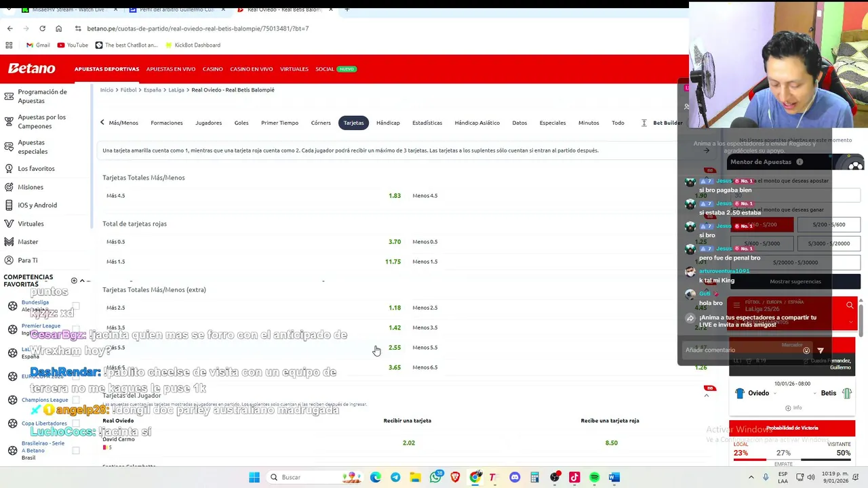This screenshot has height=488, width=868.
Task: Open iOS y Android in sidebar
Action: click(x=37, y=205)
